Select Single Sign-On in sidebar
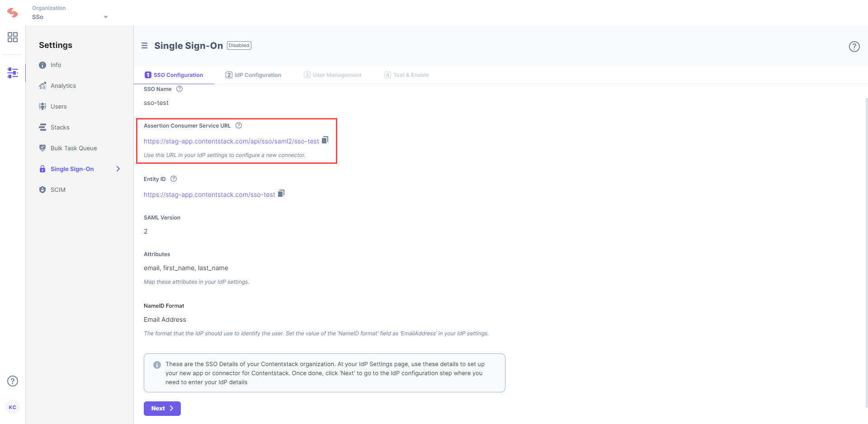Image resolution: width=868 pixels, height=424 pixels. point(72,169)
